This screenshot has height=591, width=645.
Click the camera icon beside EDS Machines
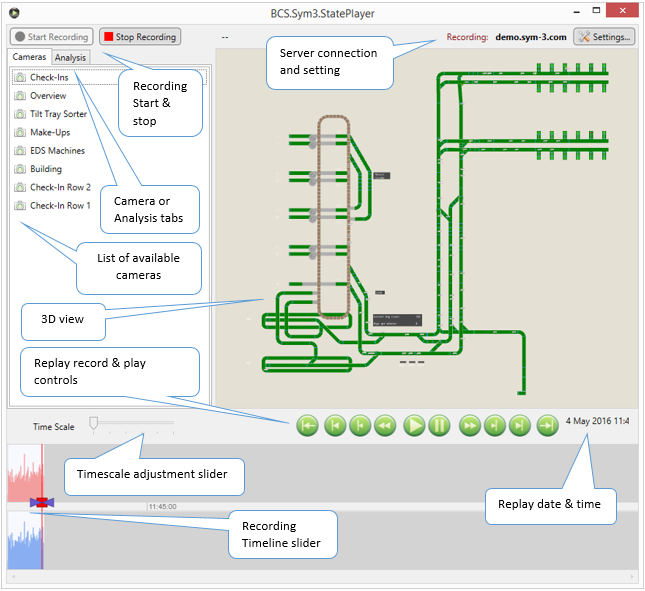(x=19, y=151)
